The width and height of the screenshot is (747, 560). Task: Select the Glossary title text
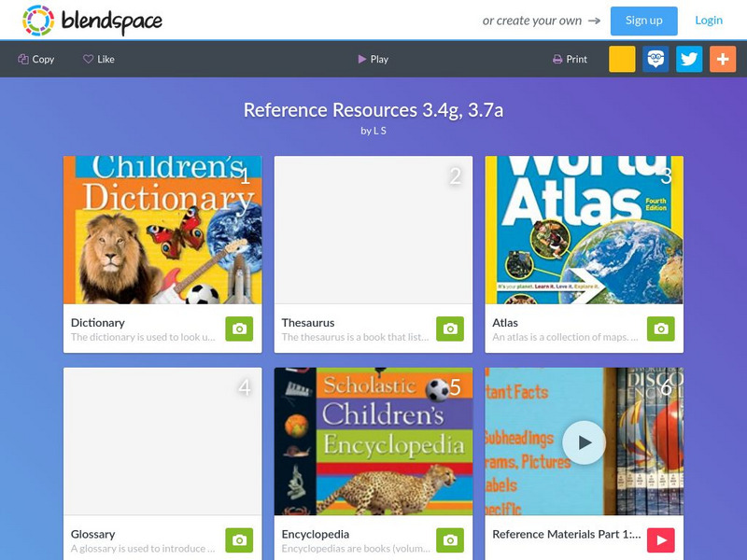(92, 534)
